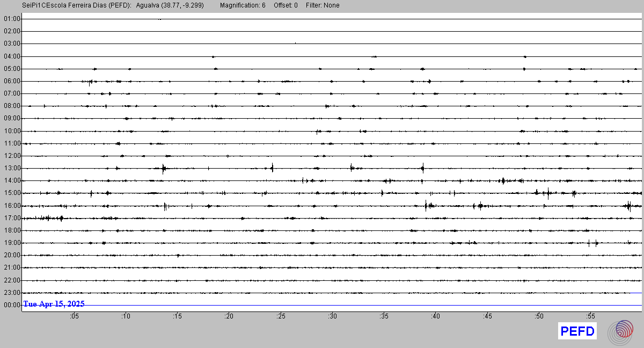
Task: Select the 18:00 hour label
Action: (12, 230)
